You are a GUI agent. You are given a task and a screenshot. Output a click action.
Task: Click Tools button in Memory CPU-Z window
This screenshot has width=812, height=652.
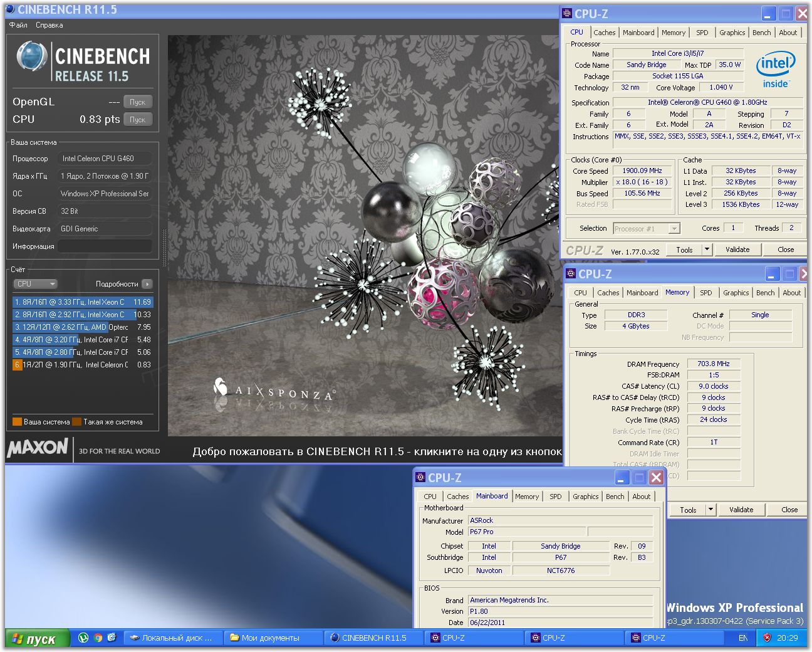coord(688,510)
